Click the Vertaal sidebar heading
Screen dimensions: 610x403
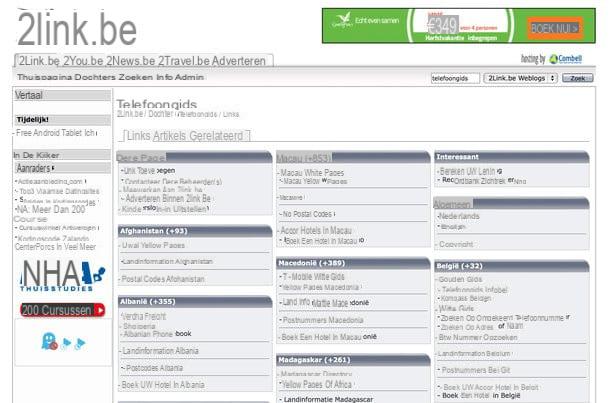(x=62, y=95)
